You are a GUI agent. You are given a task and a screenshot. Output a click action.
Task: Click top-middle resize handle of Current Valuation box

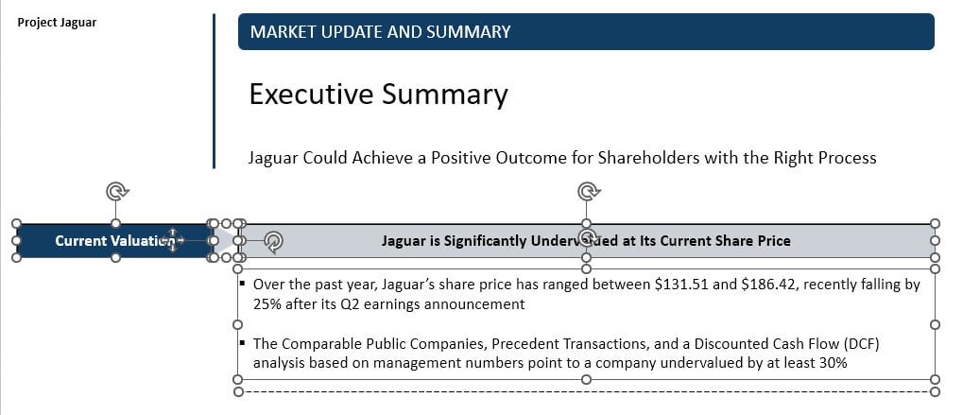(x=115, y=224)
